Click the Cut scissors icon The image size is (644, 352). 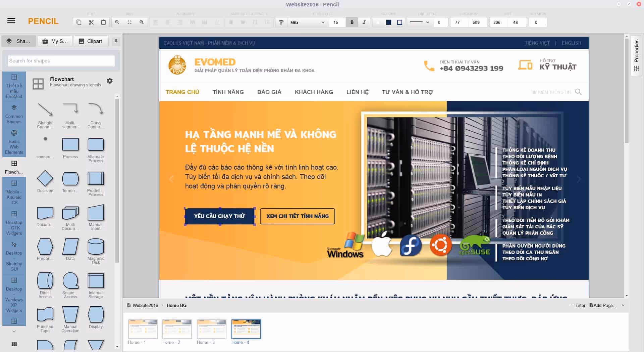pyautogui.click(x=91, y=22)
